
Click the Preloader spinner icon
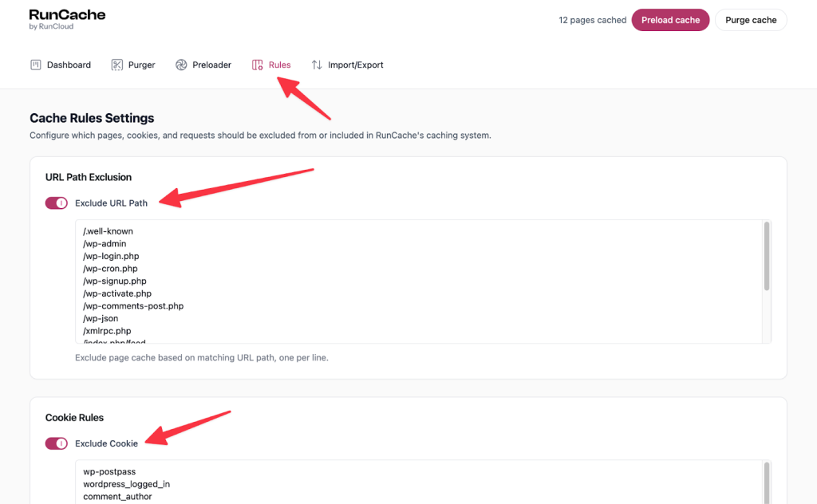point(181,65)
